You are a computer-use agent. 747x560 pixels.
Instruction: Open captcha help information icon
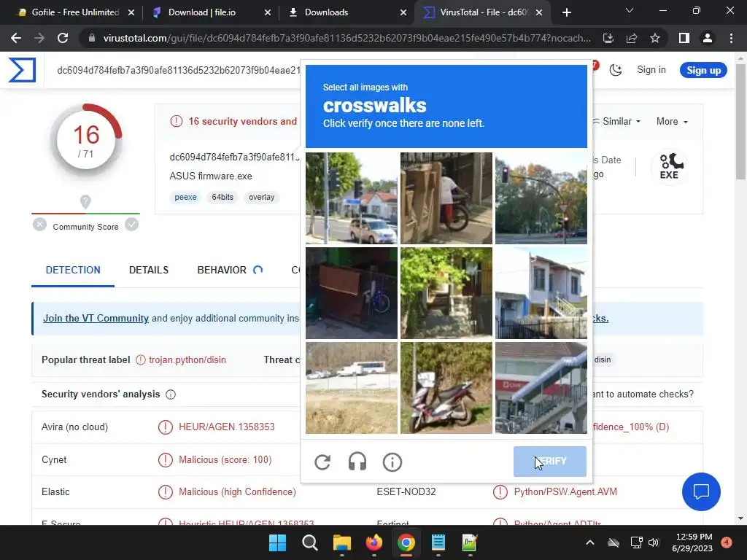coord(392,462)
